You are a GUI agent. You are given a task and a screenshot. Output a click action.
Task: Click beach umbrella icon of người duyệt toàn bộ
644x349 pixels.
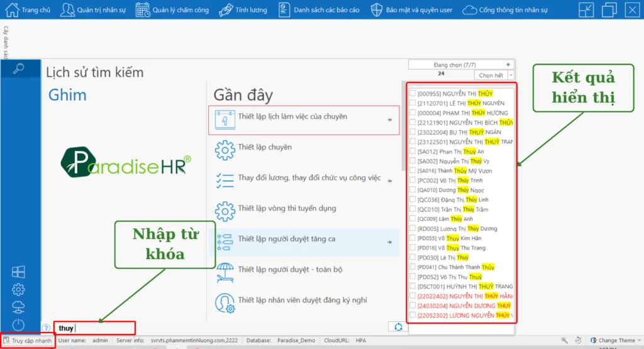click(225, 273)
